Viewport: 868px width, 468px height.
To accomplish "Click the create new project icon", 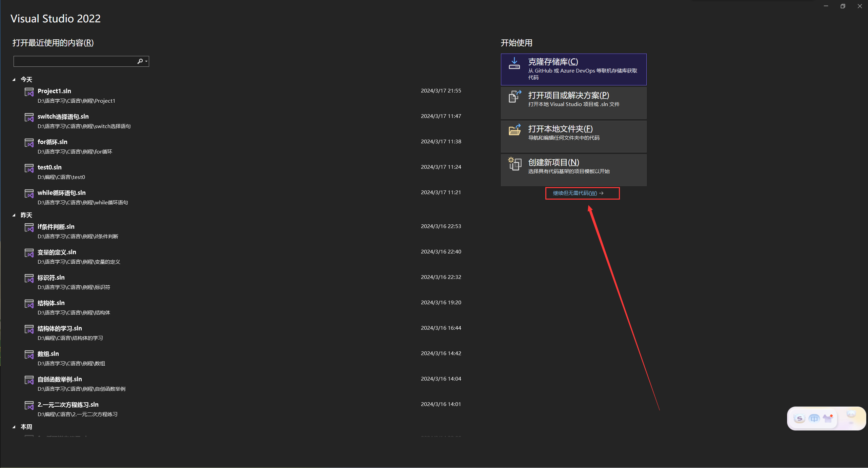I will point(514,164).
